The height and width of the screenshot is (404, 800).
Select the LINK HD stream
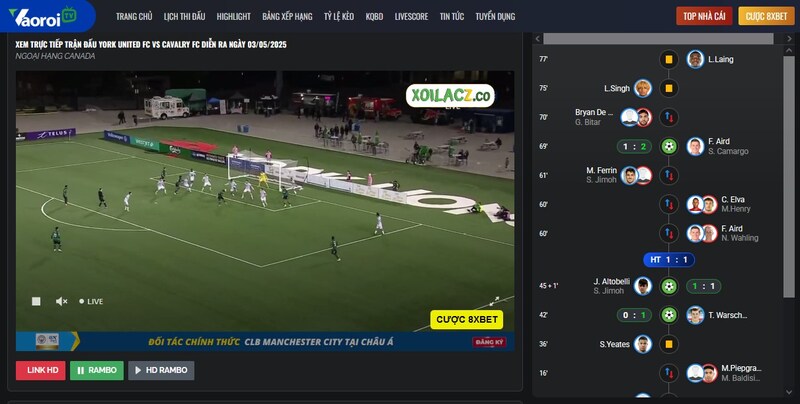click(x=41, y=370)
